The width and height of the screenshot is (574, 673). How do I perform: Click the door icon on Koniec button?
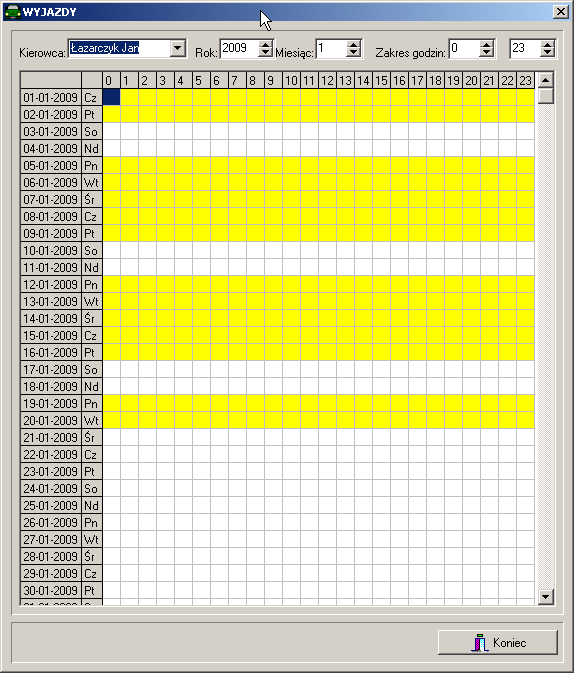480,643
